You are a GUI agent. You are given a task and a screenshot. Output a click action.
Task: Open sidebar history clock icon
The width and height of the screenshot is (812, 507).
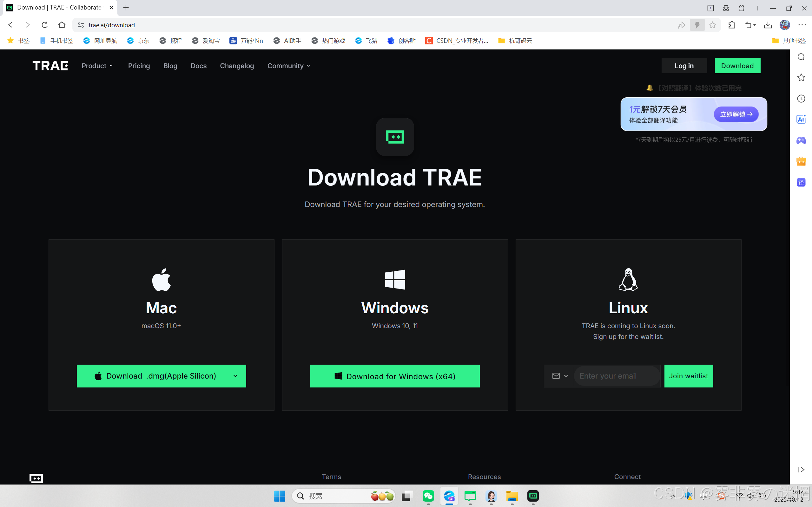(801, 99)
